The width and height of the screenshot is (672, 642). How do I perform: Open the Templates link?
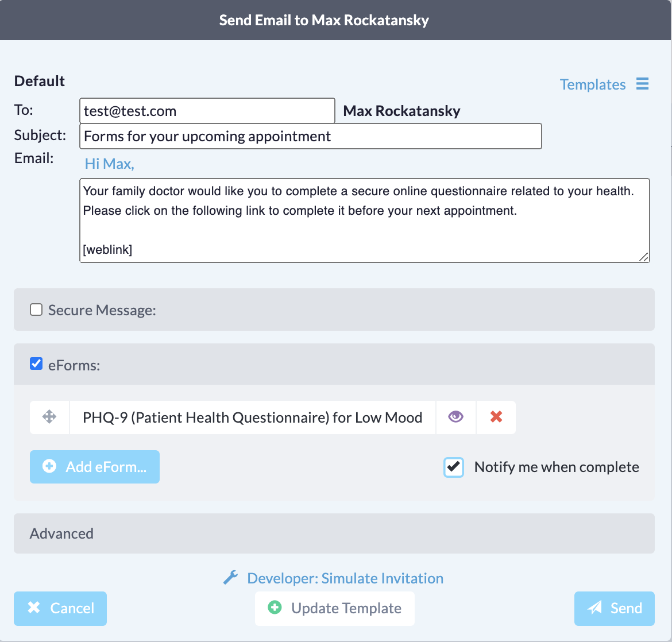click(x=592, y=84)
